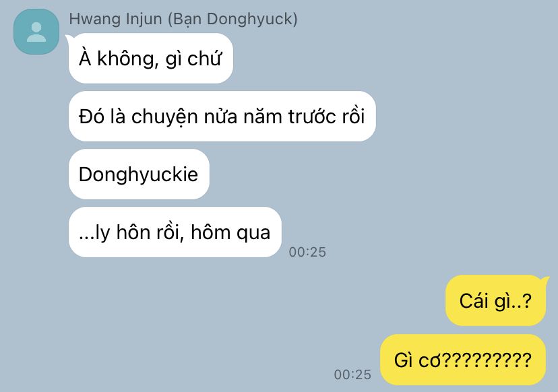Click the '(Bạn Donghyuck)' label beside the name
Viewport: 558px width, 392px height.
coord(232,20)
